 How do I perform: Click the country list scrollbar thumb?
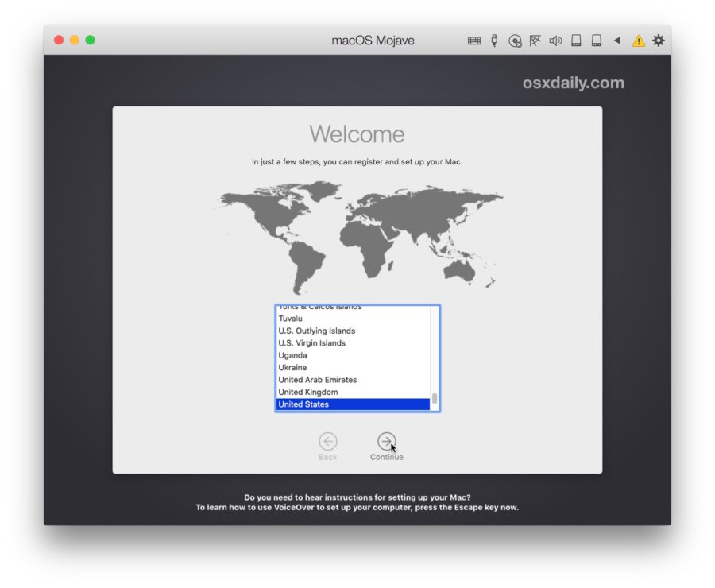click(435, 398)
